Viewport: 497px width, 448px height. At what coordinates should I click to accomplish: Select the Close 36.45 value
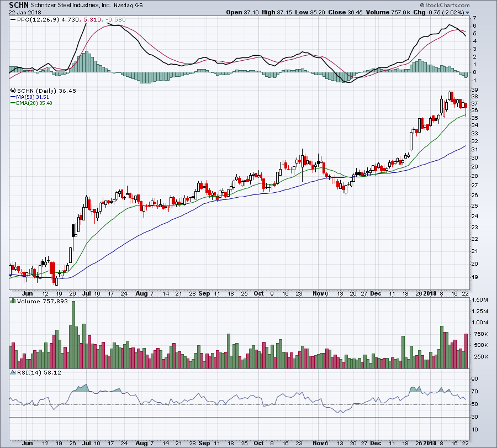pyautogui.click(x=346, y=12)
